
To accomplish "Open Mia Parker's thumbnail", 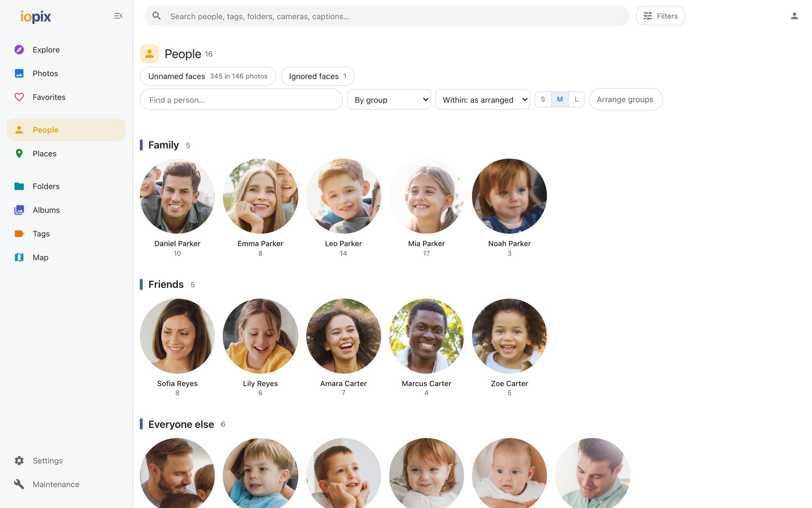I will 426,196.
